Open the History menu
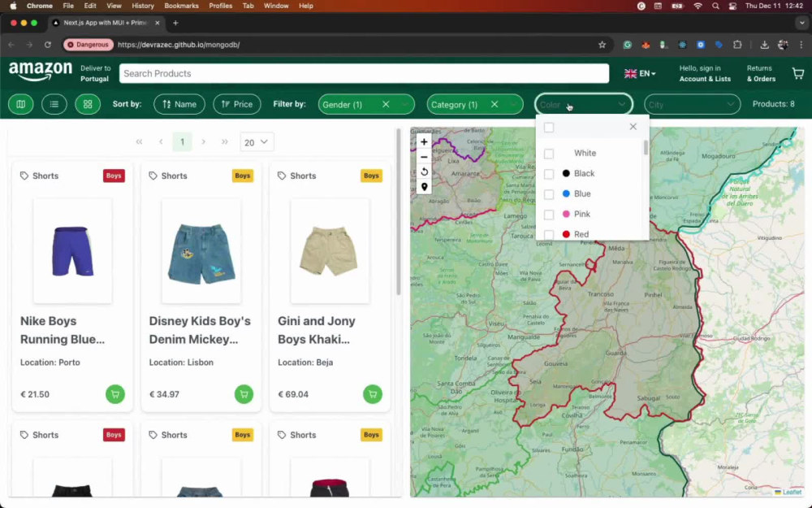 142,6
